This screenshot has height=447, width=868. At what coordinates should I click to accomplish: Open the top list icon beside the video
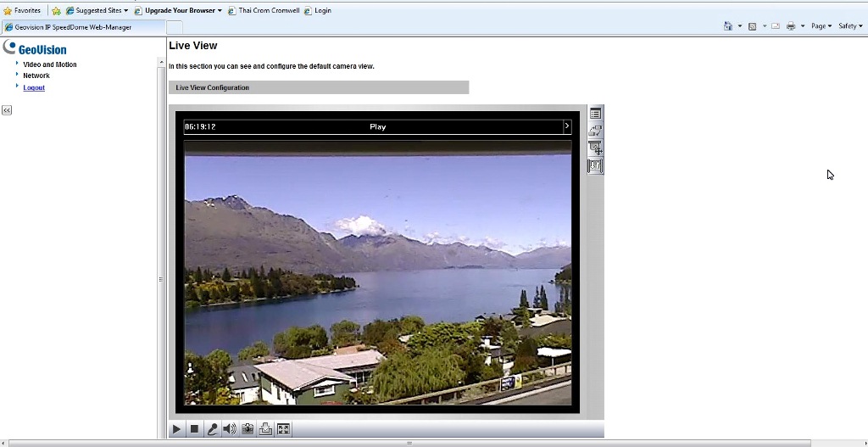[x=595, y=114]
